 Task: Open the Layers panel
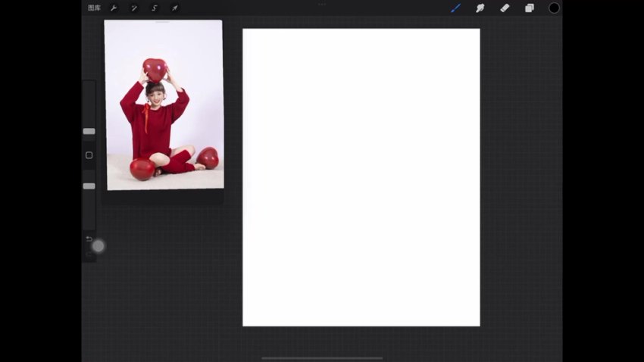[x=529, y=8]
